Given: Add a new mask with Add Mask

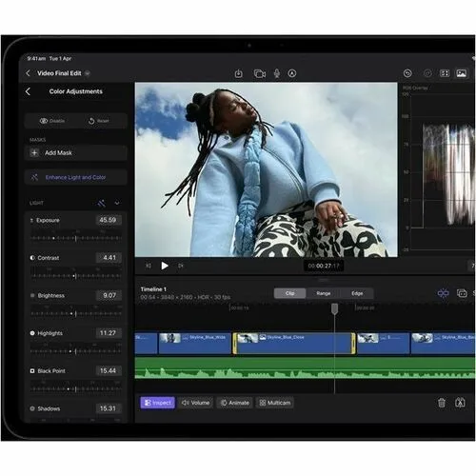Looking at the screenshot, I should click(x=76, y=153).
